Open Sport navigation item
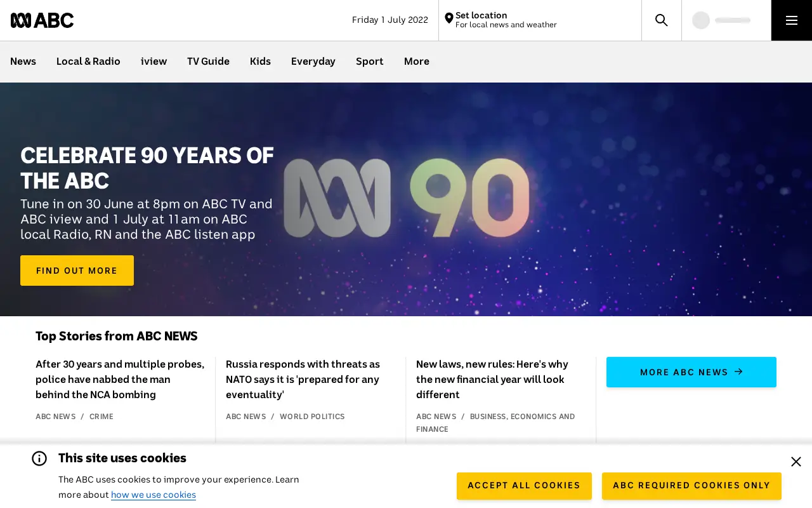Image resolution: width=812 pixels, height=508 pixels. 370,62
